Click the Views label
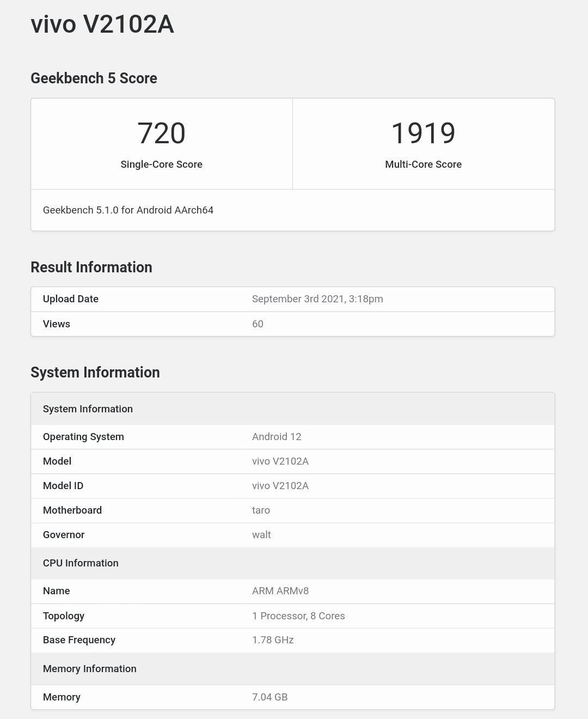Screen dimensions: 588x719 coord(57,324)
